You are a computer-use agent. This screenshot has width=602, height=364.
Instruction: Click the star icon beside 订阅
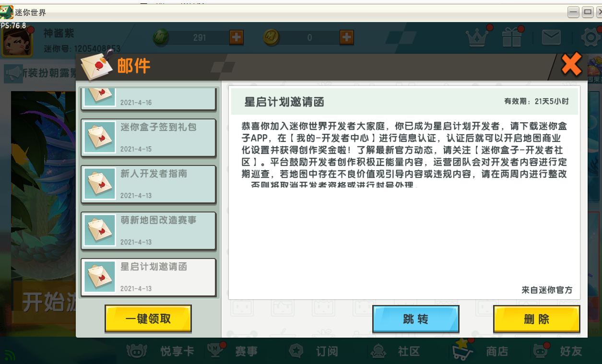click(297, 351)
